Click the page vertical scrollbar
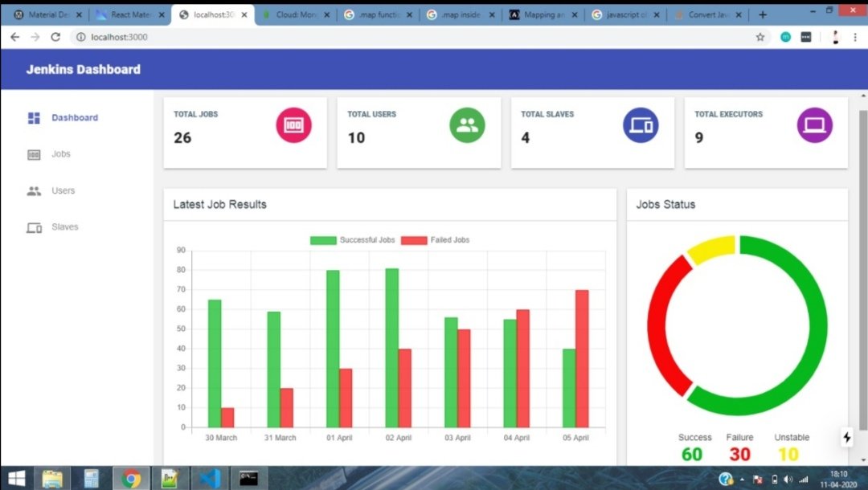Viewport: 868px width, 490px height. click(863, 269)
